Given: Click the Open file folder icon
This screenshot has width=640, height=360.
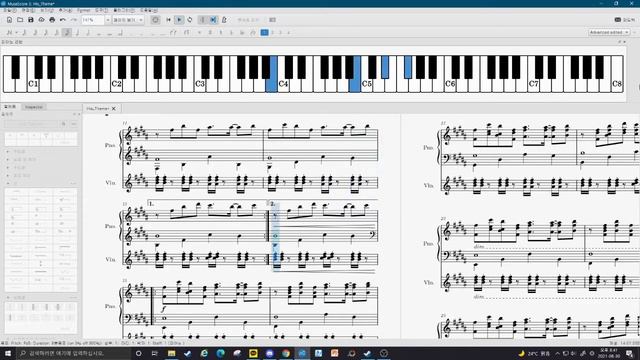Looking at the screenshot, I should tap(20, 20).
